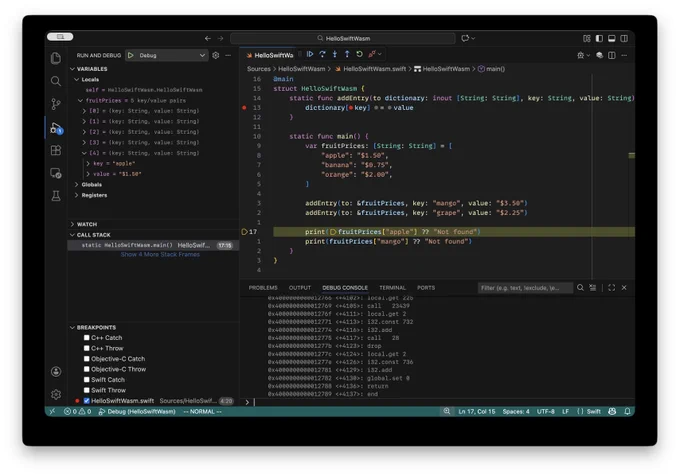Open the Source Control view
Image resolution: width=680 pixels, height=476 pixels.
tap(56, 104)
